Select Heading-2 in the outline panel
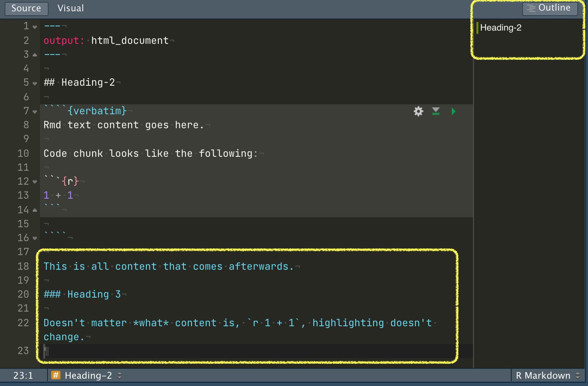 pyautogui.click(x=501, y=28)
